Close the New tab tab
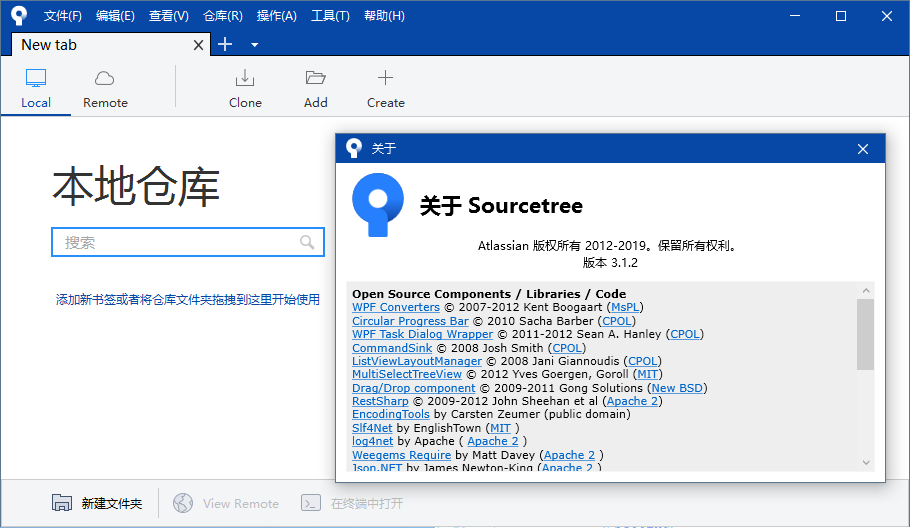910x528 pixels. pyautogui.click(x=198, y=45)
